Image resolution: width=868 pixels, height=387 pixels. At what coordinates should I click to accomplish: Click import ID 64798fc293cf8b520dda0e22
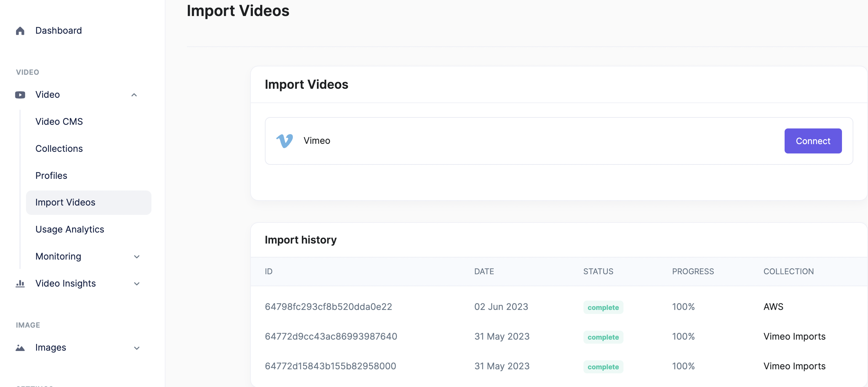328,307
